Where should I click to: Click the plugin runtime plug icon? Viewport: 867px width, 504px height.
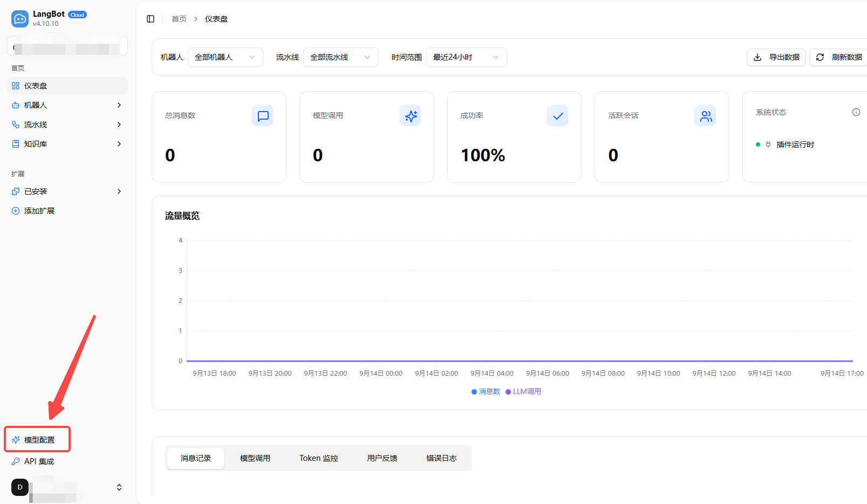pos(768,144)
